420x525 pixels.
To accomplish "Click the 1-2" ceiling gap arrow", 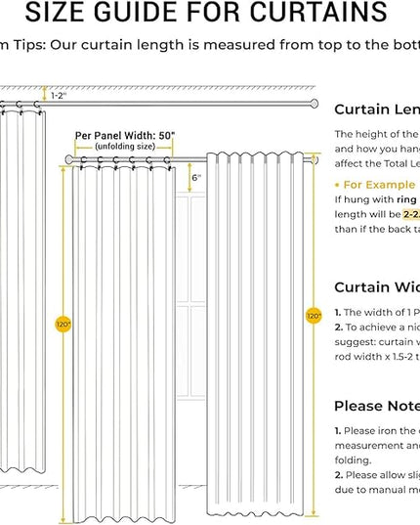I will click(44, 94).
